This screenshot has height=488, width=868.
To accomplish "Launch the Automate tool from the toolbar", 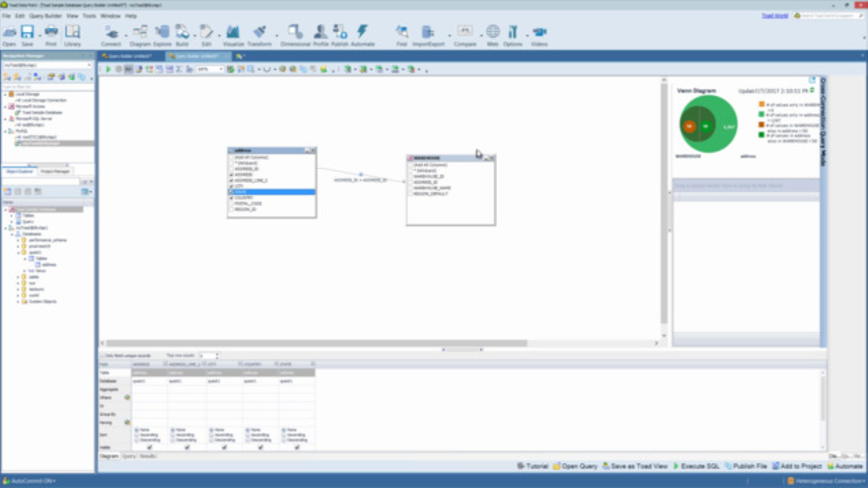I will (363, 32).
